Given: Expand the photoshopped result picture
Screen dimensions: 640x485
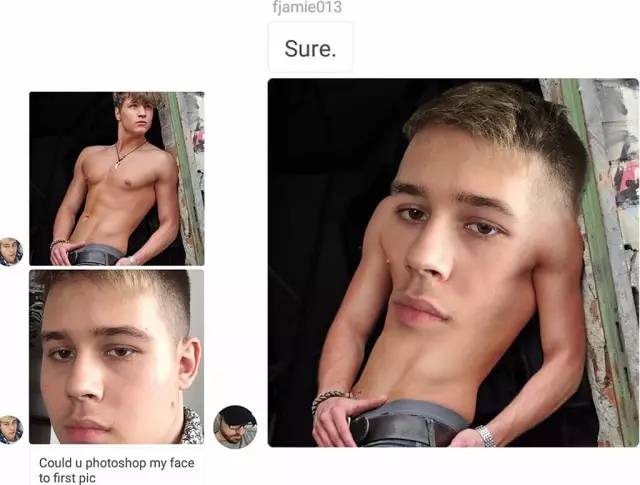Looking at the screenshot, I should (453, 263).
